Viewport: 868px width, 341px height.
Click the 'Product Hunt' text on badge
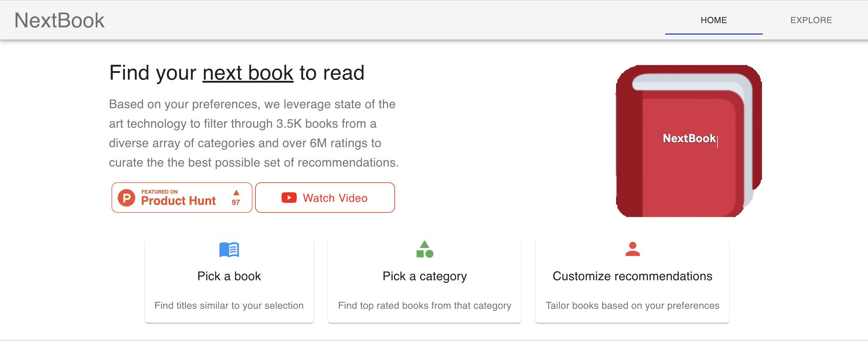[178, 201]
